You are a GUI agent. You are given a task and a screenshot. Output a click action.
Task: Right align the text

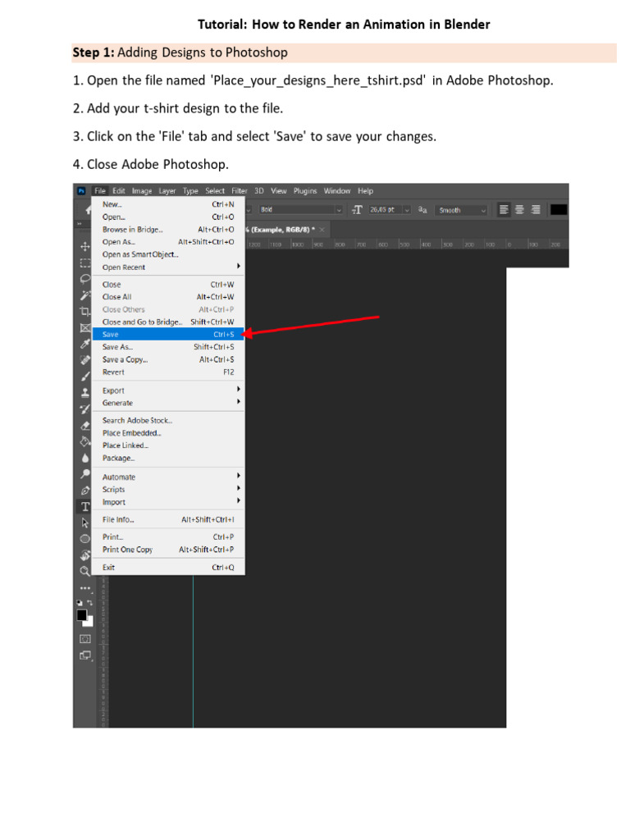coord(536,210)
